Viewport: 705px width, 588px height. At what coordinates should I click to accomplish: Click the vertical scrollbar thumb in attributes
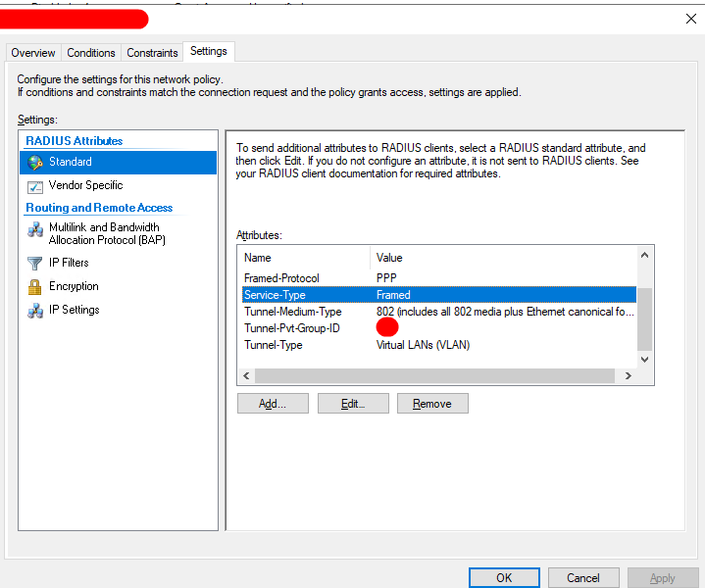click(x=645, y=319)
